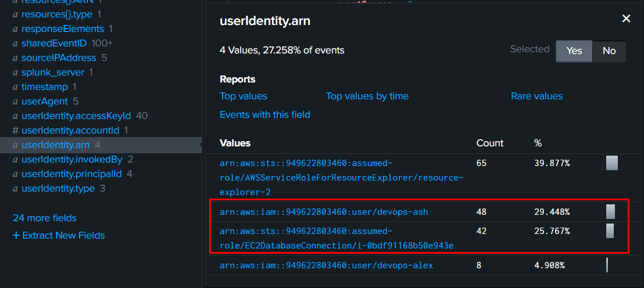Image resolution: width=644 pixels, height=288 pixels.
Task: Open the Top values report
Action: click(243, 96)
